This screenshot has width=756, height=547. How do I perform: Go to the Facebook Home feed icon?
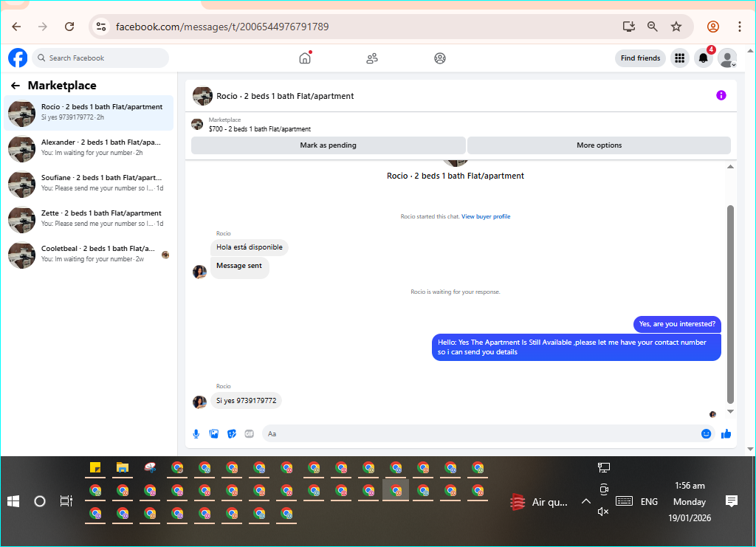click(x=305, y=58)
